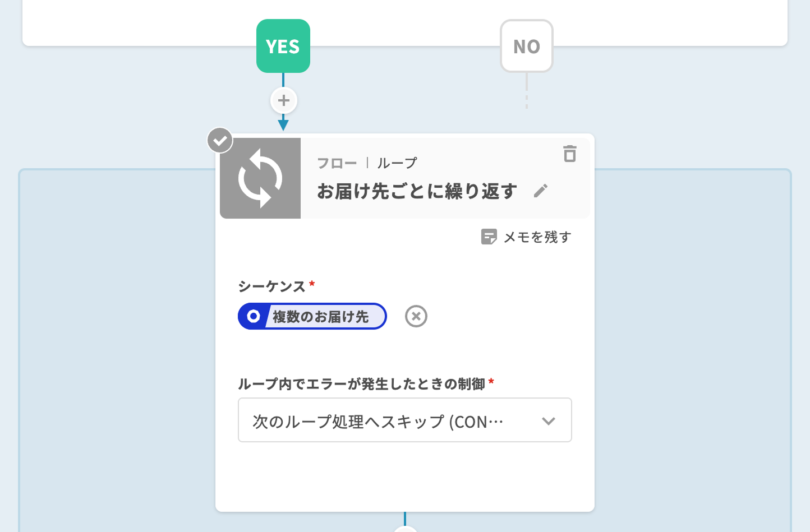Click the フロー category label

[x=337, y=163]
